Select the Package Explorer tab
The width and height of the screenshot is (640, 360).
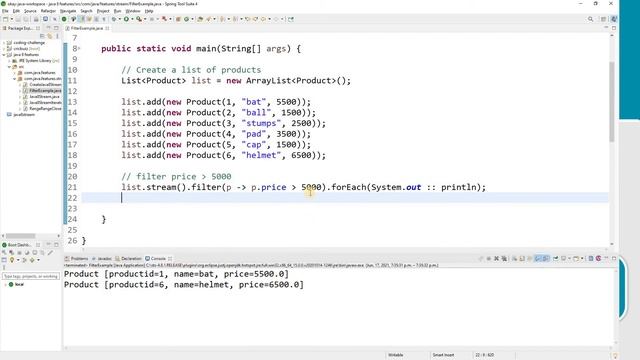pyautogui.click(x=20, y=28)
